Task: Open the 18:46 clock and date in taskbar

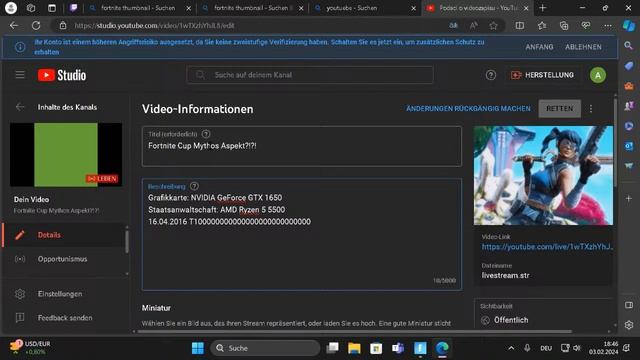Action: [x=603, y=348]
